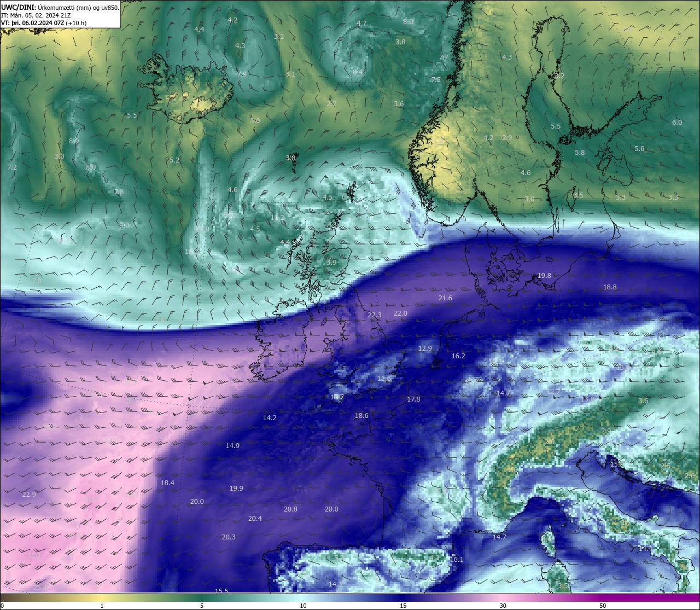Click the 7.5 value off Norway

[x=436, y=80]
